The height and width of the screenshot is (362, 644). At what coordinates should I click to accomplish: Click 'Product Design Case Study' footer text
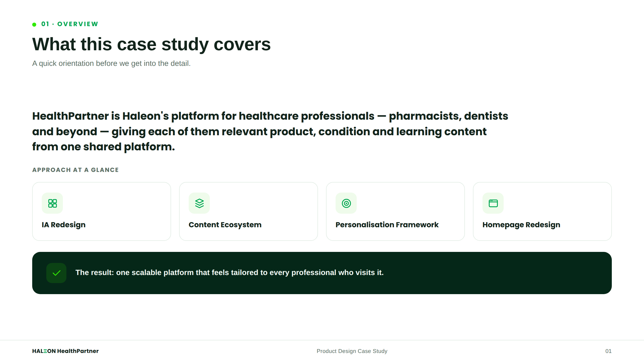coord(352,351)
